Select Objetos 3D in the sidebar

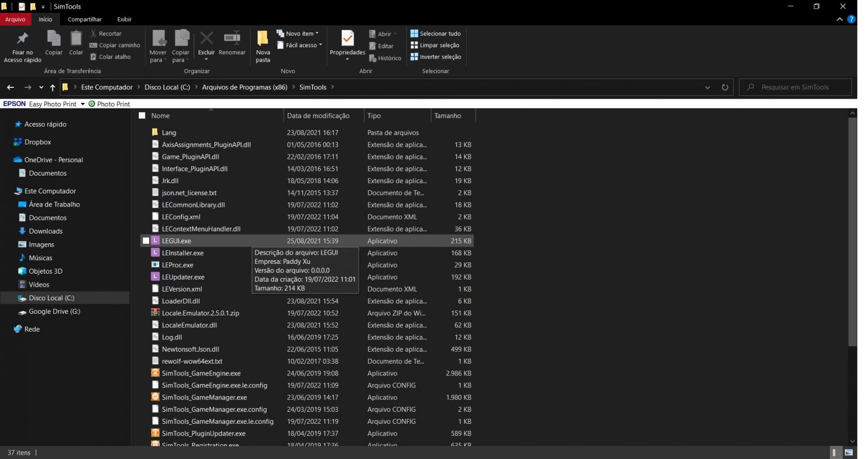[46, 271]
